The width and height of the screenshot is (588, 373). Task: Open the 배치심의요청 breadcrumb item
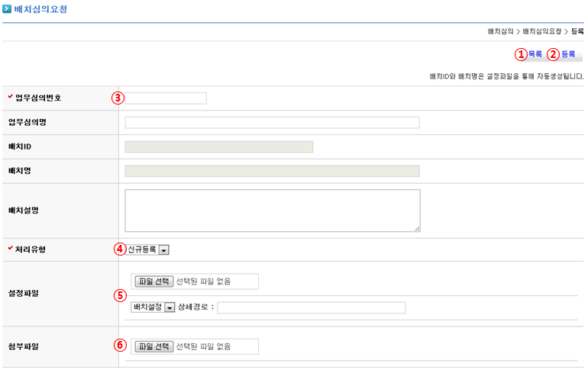point(542,31)
